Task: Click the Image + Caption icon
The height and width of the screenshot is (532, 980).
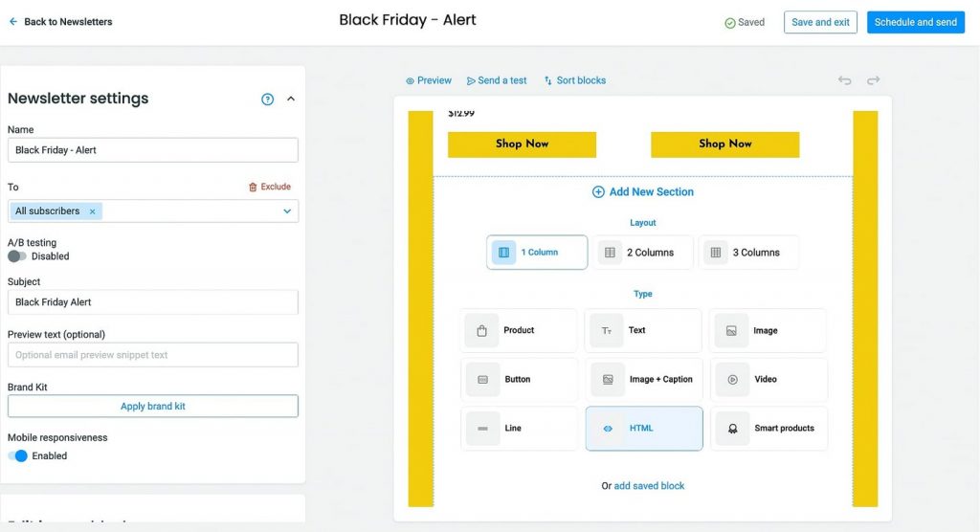Action: click(608, 380)
